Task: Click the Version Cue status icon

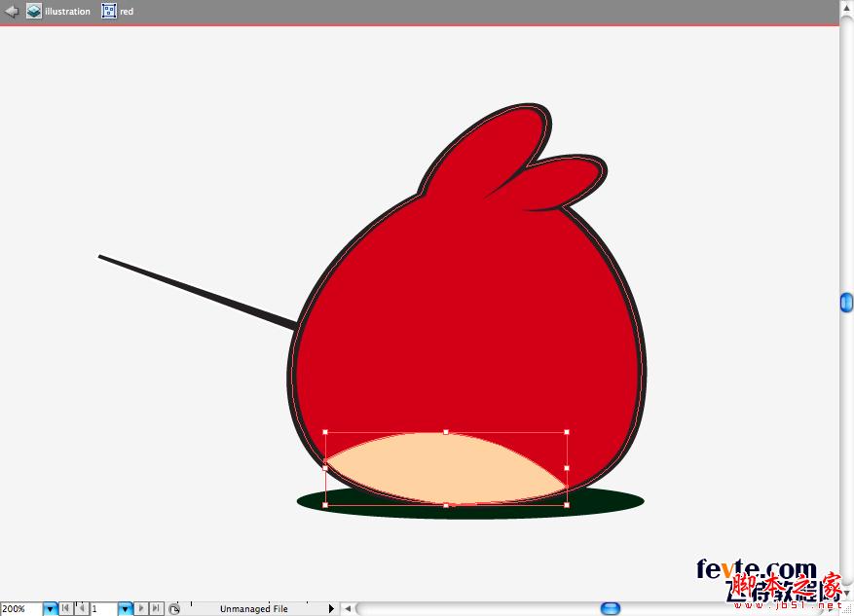Action: [x=173, y=609]
